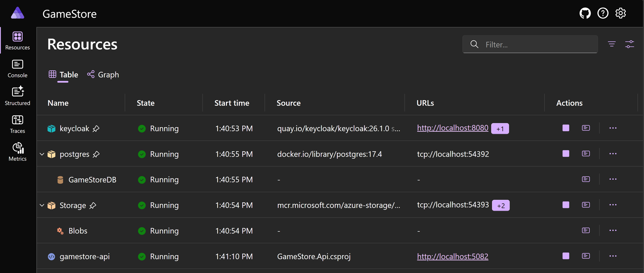Show keycloak's +1 additional URLs
644x273 pixels.
click(x=500, y=128)
